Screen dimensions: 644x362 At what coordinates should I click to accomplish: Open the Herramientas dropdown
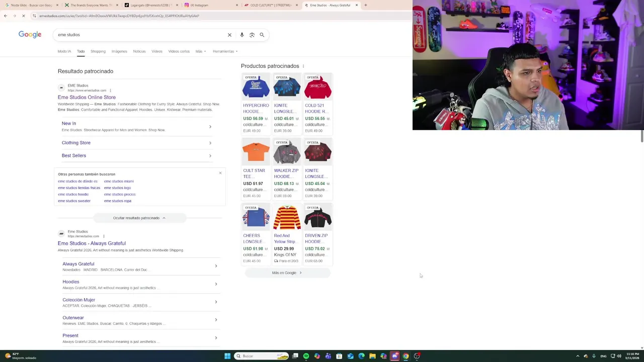tap(225, 51)
